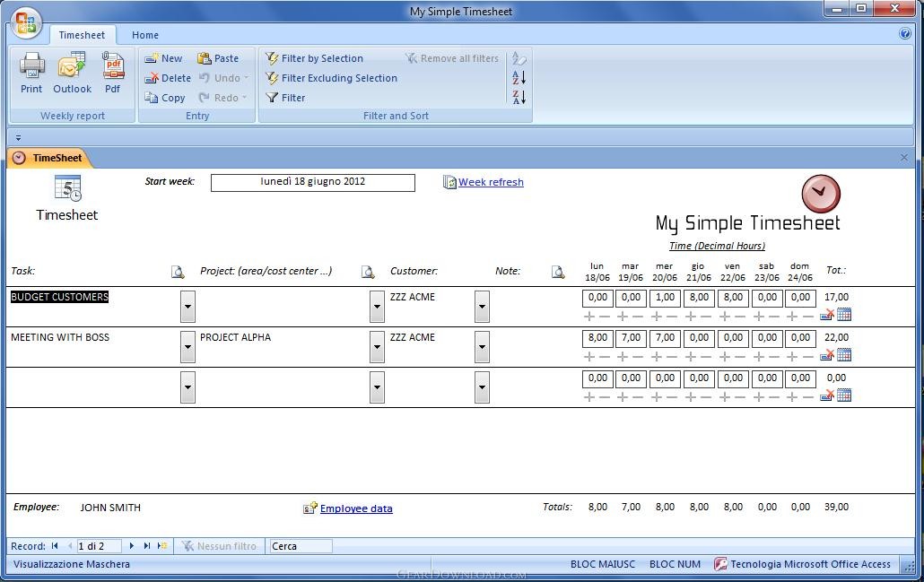Sort ascending A to Z
Image resolution: width=924 pixels, height=582 pixels.
[519, 78]
